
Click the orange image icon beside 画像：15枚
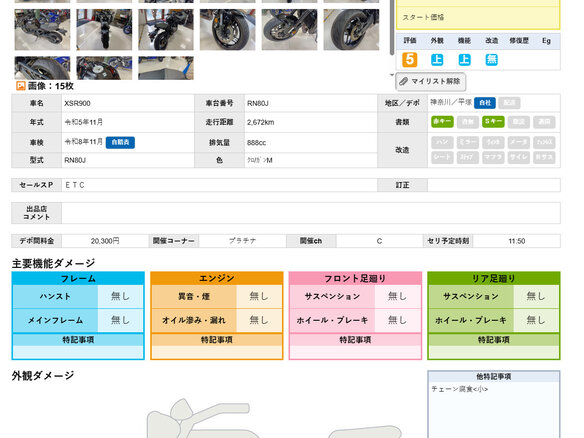coord(20,86)
